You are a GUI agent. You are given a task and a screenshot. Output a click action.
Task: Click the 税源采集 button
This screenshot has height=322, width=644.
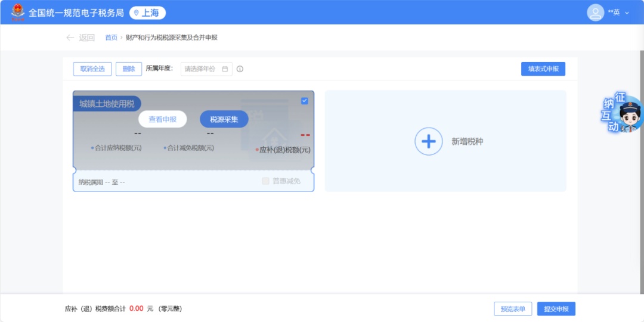tap(224, 119)
